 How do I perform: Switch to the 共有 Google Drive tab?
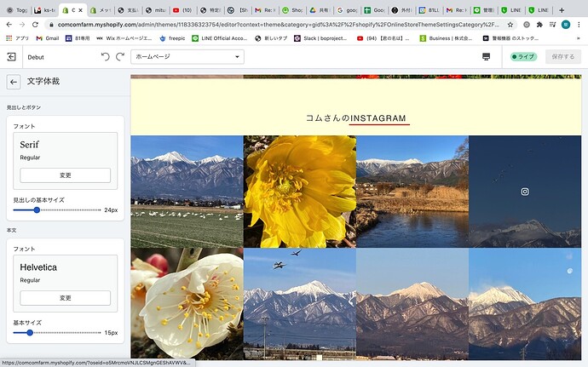(320, 10)
